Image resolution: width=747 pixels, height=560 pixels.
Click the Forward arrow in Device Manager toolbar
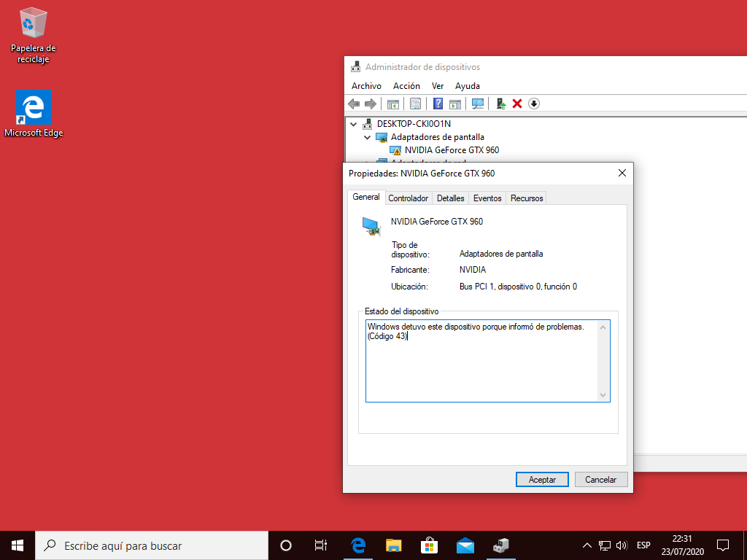pyautogui.click(x=370, y=104)
